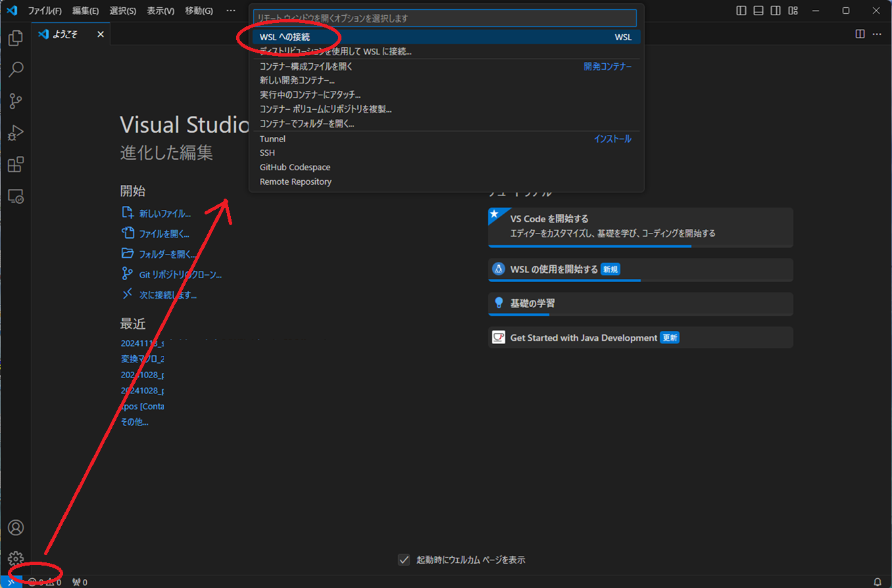This screenshot has width=892, height=588.
Task: Open the Customize Layout icon
Action: (793, 11)
